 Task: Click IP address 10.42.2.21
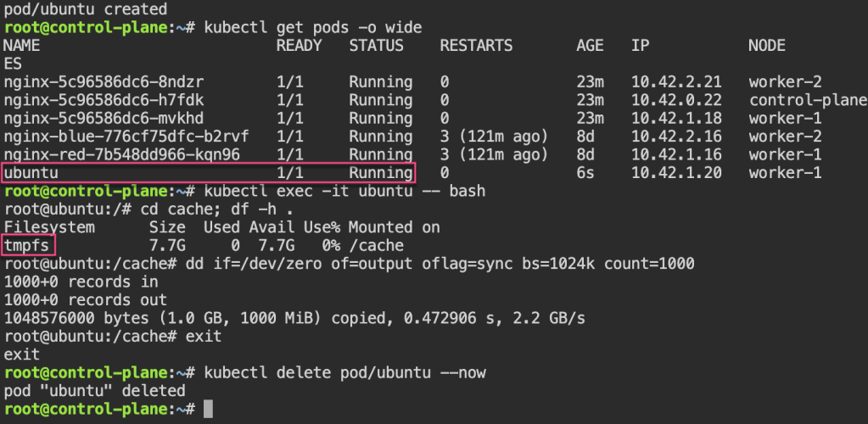coord(676,82)
